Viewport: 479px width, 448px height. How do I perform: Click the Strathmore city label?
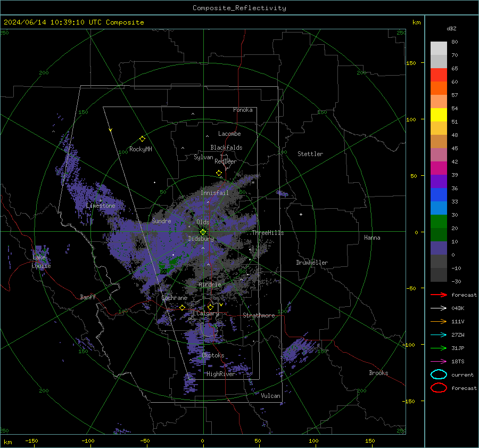pos(259,315)
